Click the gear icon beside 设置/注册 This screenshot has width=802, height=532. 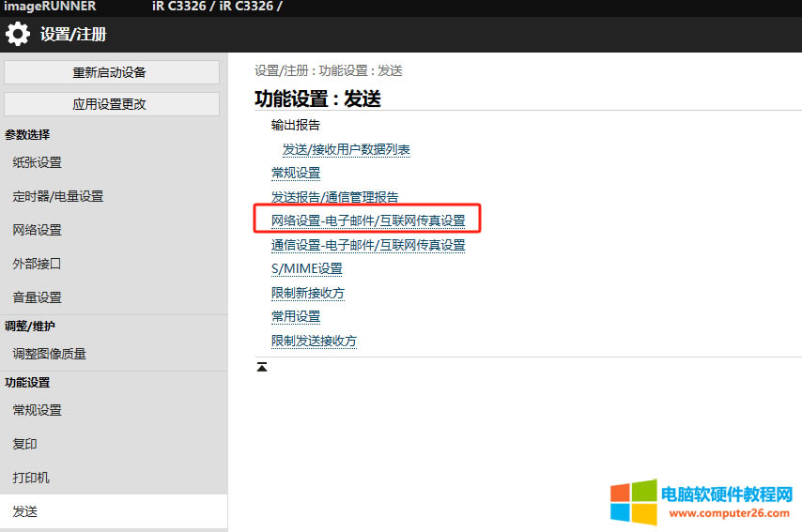[18, 34]
